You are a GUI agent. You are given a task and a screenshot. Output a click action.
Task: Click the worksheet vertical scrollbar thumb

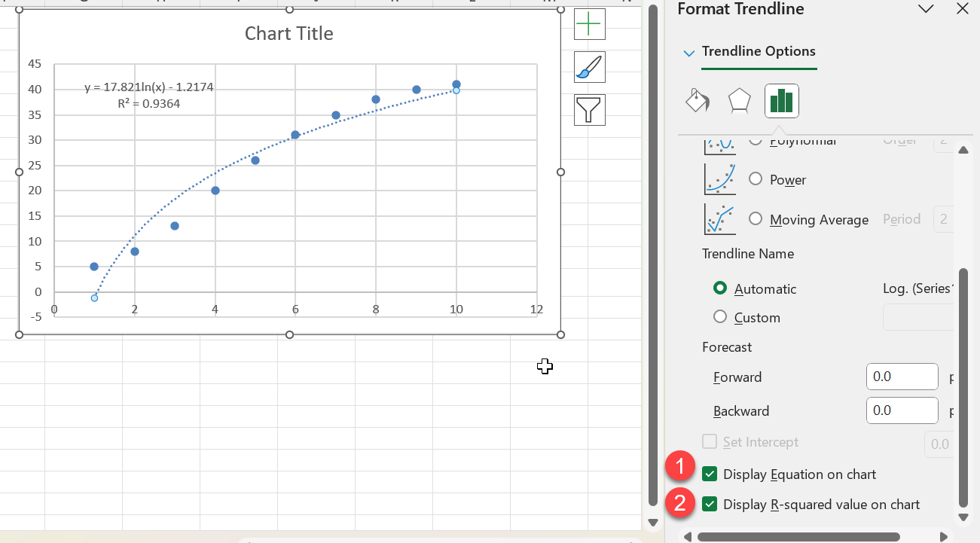[x=653, y=256]
